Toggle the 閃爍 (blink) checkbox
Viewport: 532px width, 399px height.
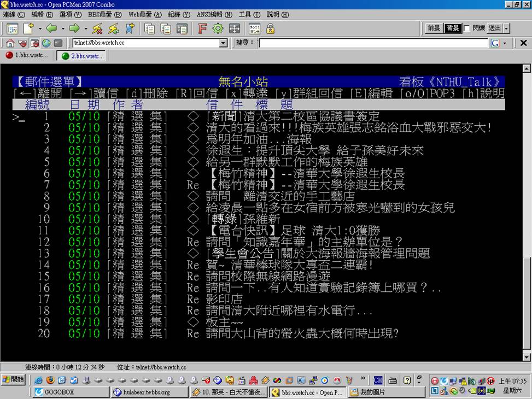(x=466, y=28)
